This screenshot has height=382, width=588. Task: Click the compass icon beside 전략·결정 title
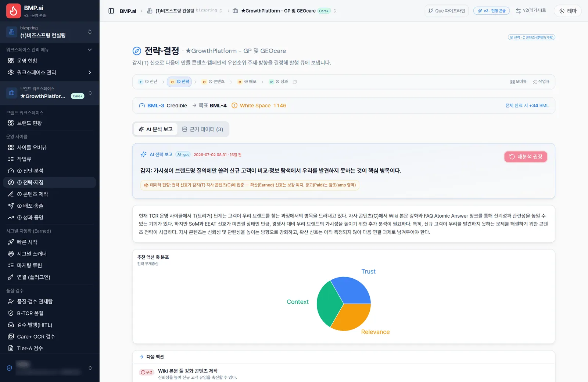point(137,51)
